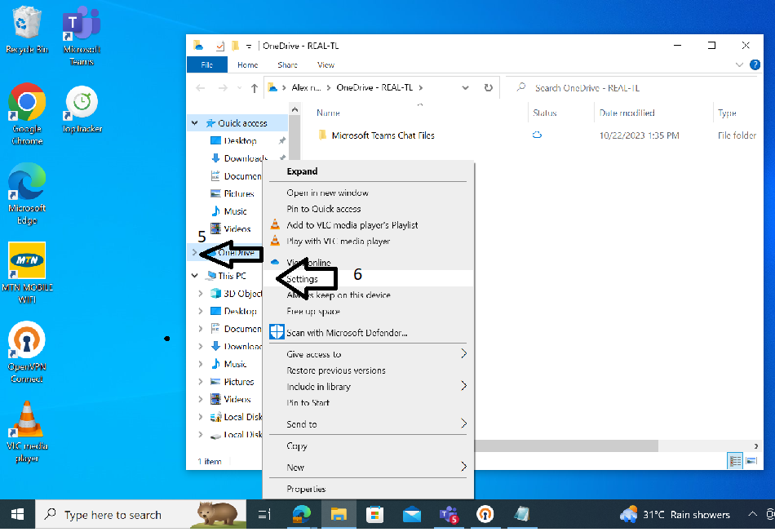Select the Google Chrome desktop shortcut
The image size is (775, 532).
27,114
